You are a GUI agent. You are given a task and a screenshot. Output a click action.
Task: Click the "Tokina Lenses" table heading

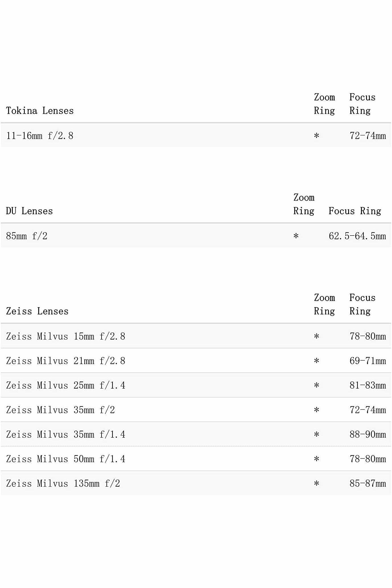pyautogui.click(x=40, y=111)
